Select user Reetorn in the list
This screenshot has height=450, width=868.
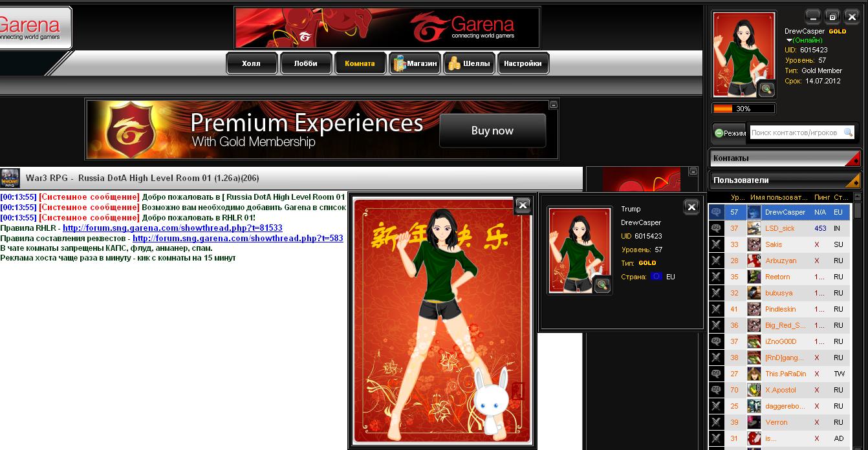780,277
